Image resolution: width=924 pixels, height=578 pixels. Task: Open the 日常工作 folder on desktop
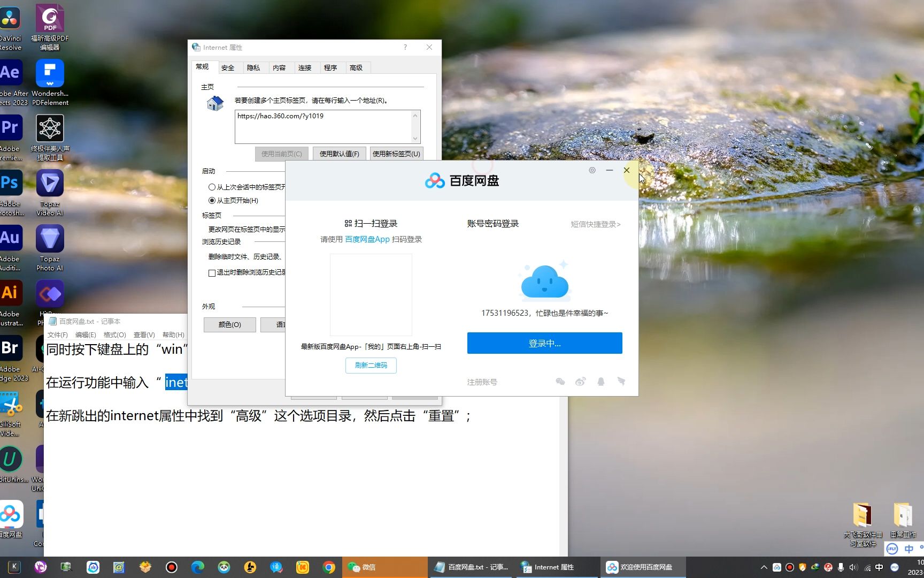903,520
